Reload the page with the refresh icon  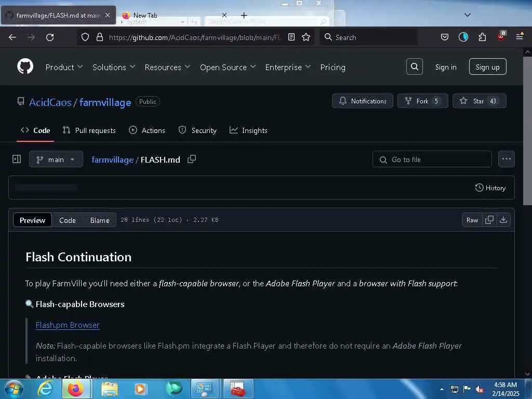click(x=50, y=37)
